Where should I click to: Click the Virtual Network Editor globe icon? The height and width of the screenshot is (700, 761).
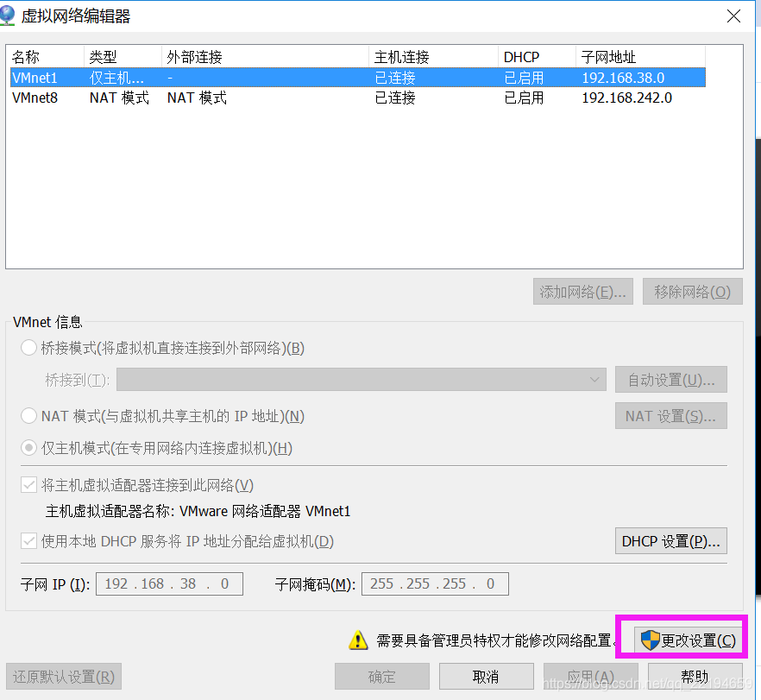coord(7,15)
